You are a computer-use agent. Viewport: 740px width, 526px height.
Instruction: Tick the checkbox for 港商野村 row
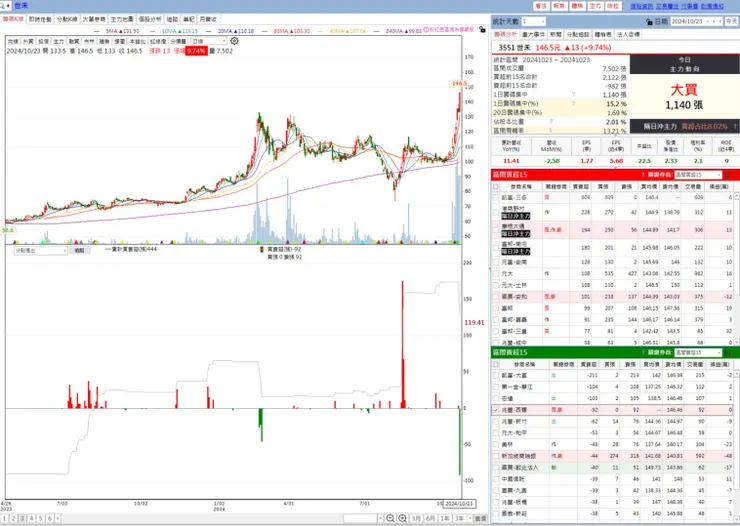click(x=496, y=212)
